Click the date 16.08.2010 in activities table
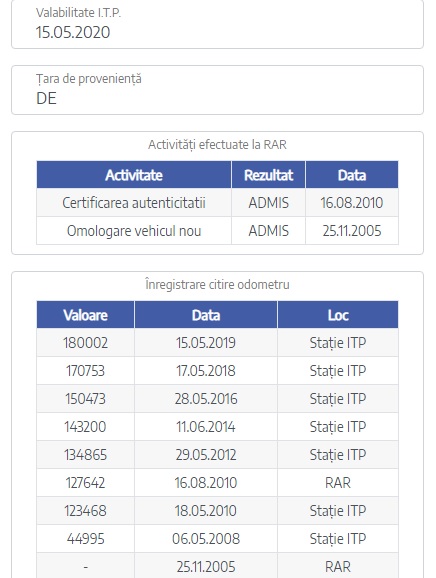436x578 pixels. coord(352,203)
